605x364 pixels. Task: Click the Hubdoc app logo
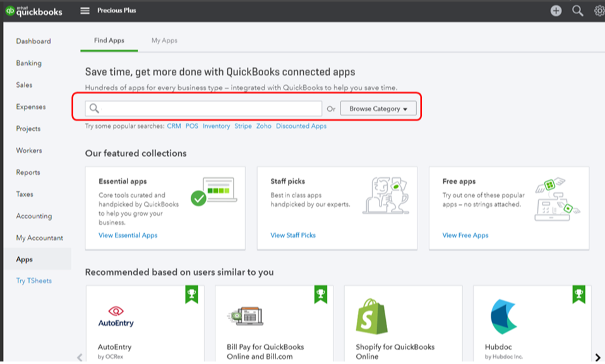pos(503,317)
